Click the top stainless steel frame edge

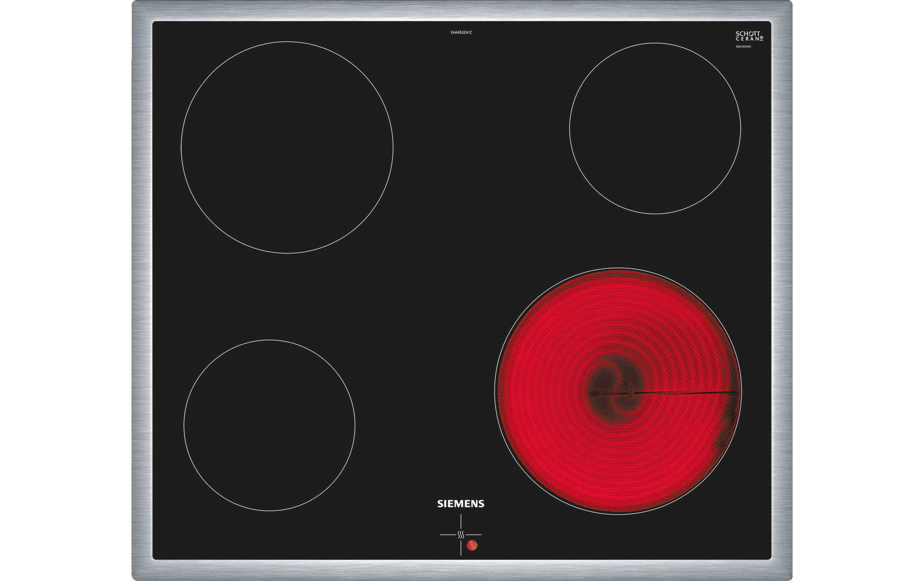click(462, 10)
